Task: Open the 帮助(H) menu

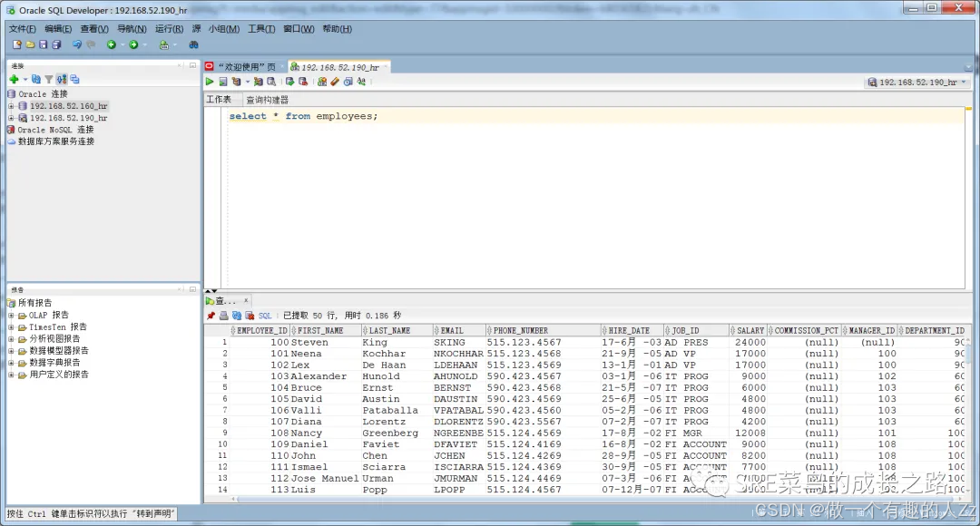Action: [337, 29]
